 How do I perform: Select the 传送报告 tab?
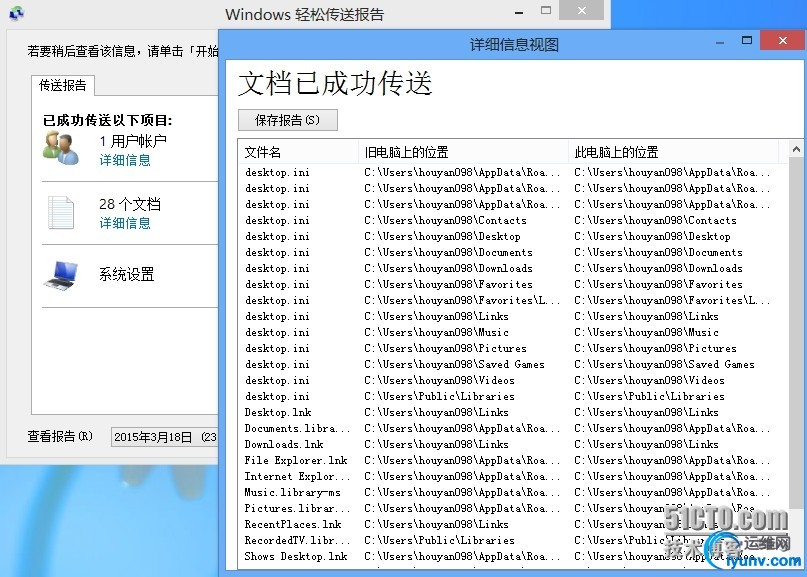[x=63, y=85]
